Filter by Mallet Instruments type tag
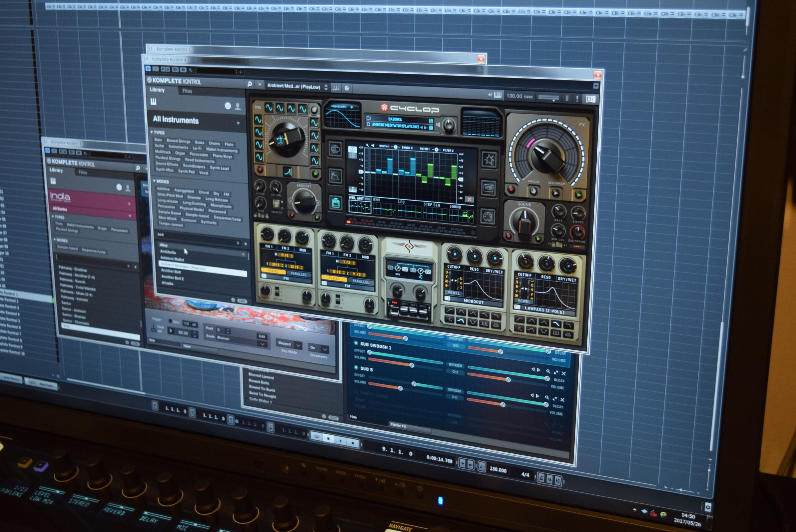This screenshot has height=532, width=796. tap(222, 150)
